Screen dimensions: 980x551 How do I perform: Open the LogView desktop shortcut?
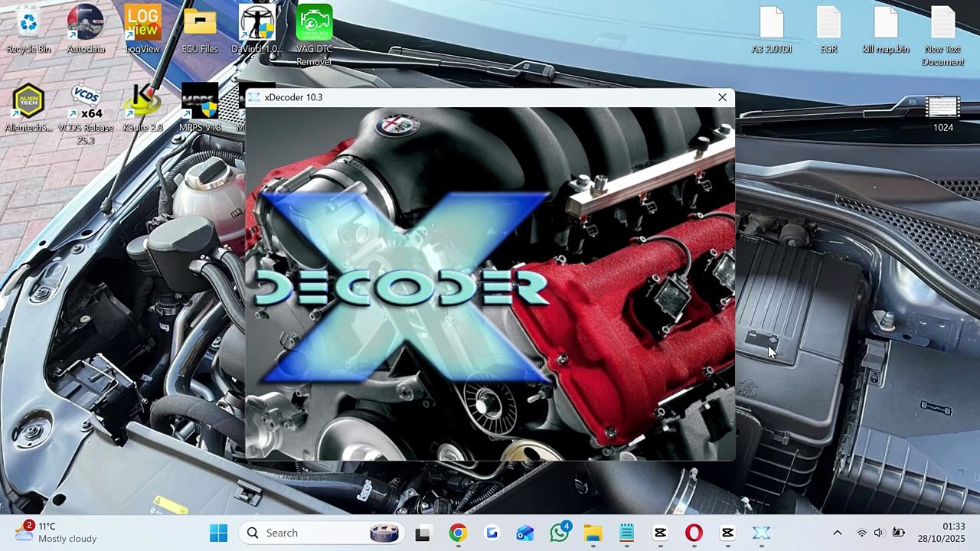(142, 31)
